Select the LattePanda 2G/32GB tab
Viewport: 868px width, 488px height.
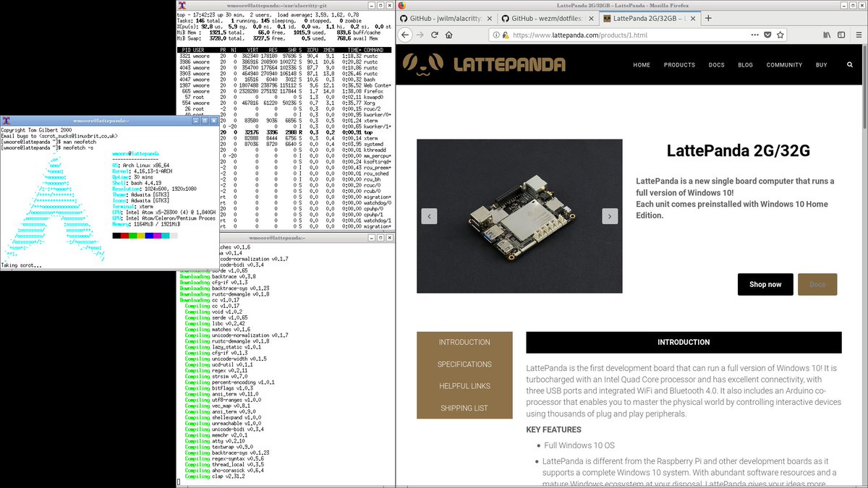point(649,17)
